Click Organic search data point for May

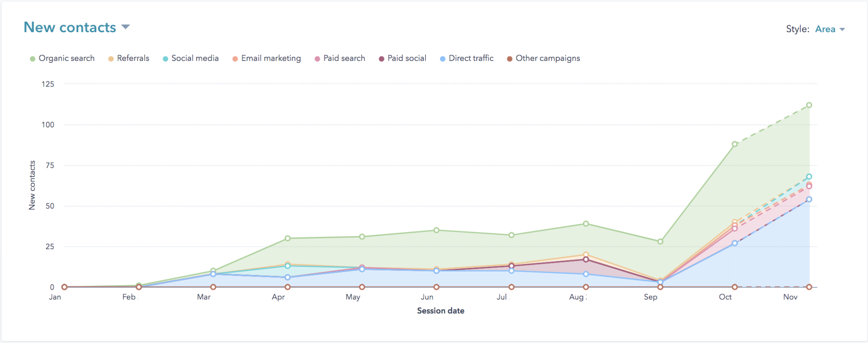362,237
